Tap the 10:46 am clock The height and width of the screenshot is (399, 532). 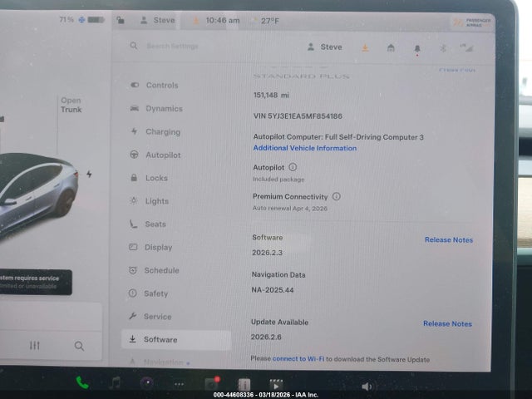[223, 21]
